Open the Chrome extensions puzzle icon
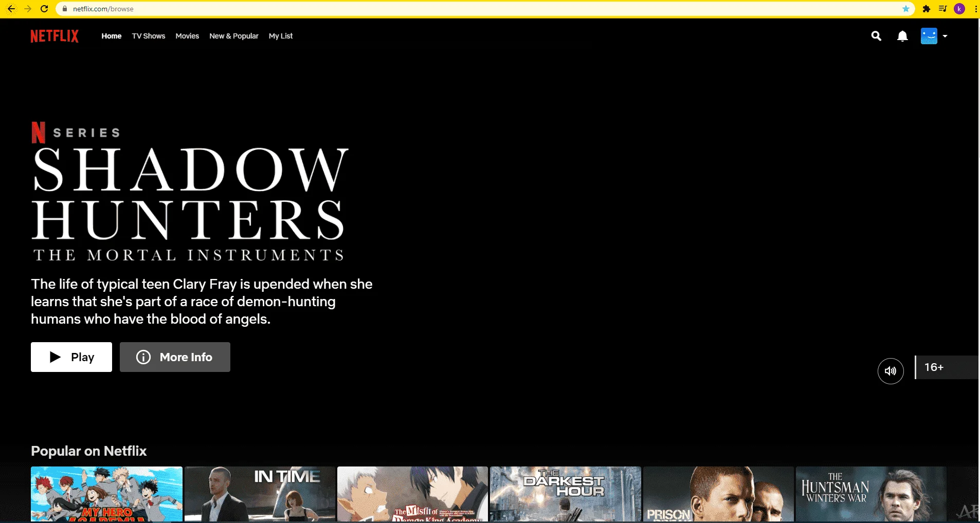Viewport: 980px width, 523px height. (x=927, y=9)
